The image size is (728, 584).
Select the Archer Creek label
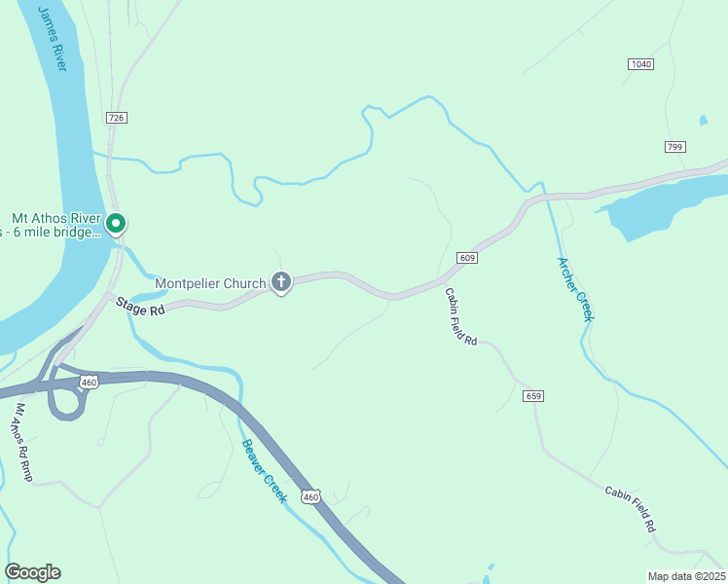[575, 289]
